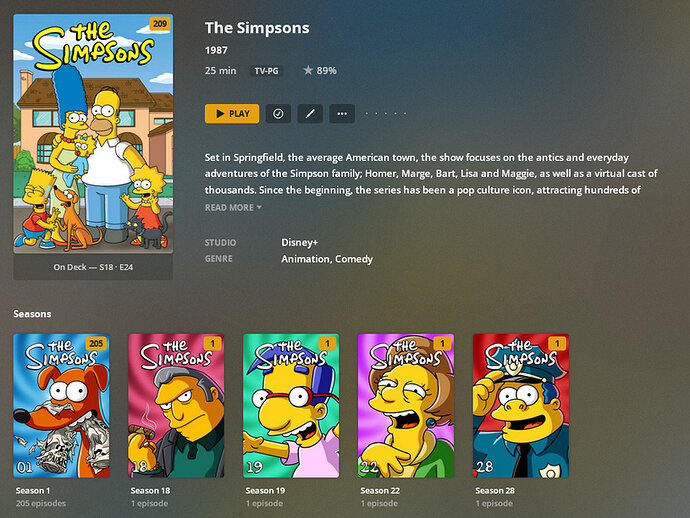This screenshot has width=690, height=518.
Task: Click the 209 unwatched count badge
Action: coord(160,24)
